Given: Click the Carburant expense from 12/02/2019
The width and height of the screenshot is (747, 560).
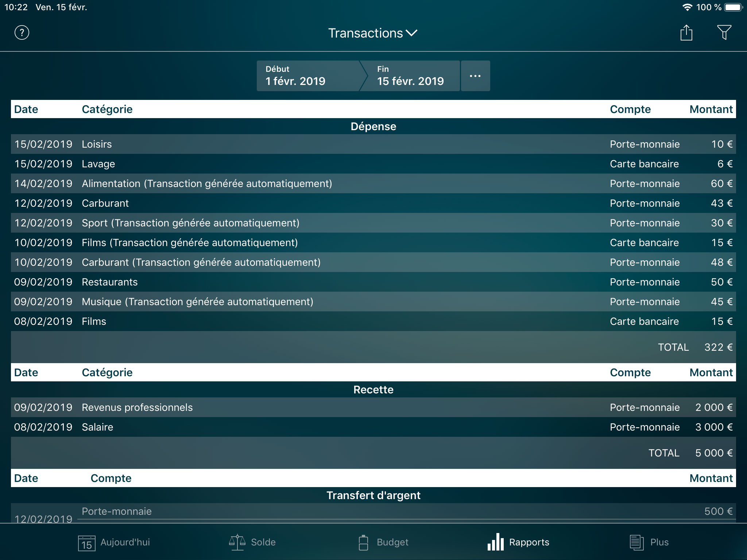Looking at the screenshot, I should coord(373,203).
